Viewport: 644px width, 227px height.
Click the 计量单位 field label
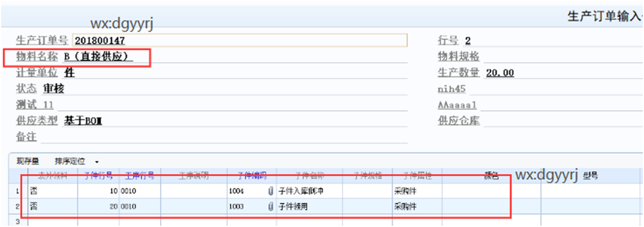coord(37,73)
